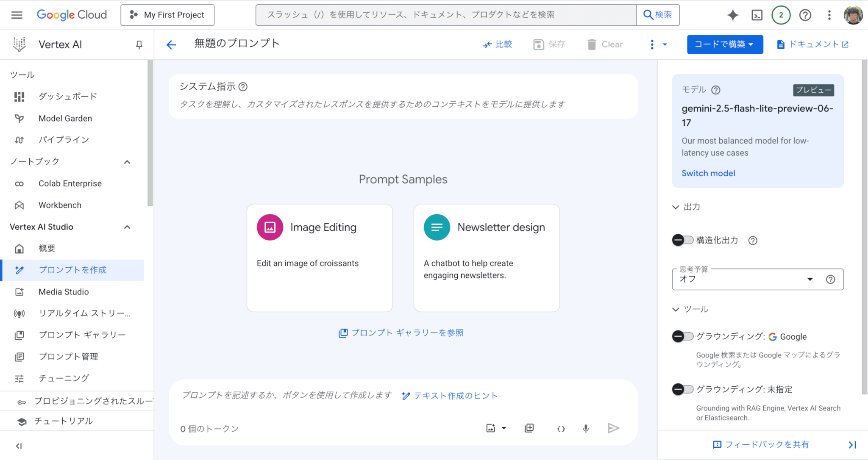Click the top resource search field
Image resolution: width=868 pixels, height=460 pixels.
click(446, 15)
